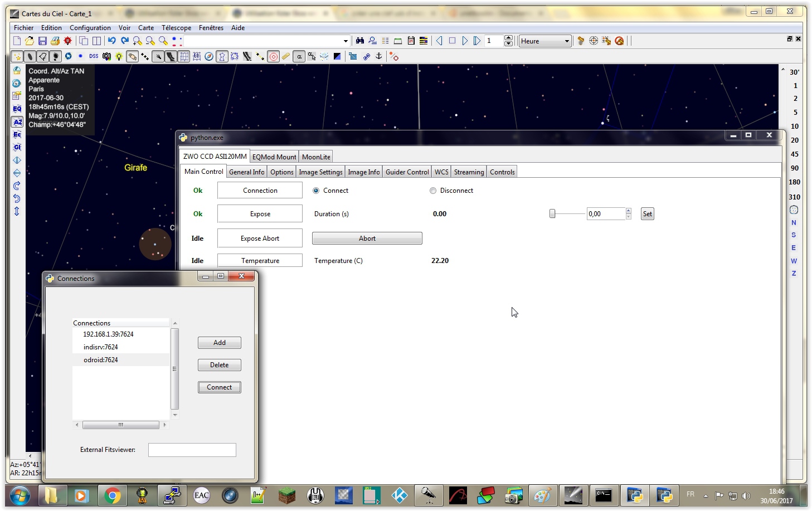The height and width of the screenshot is (511, 812).
Task: Flip the chart vertically
Action: click(17, 173)
